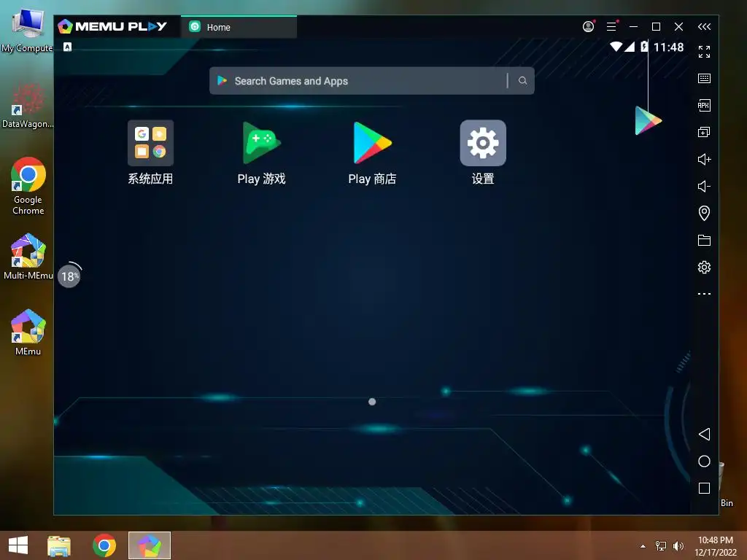Image resolution: width=747 pixels, height=560 pixels.
Task: Open MEmu desktop shortcut
Action: click(28, 332)
